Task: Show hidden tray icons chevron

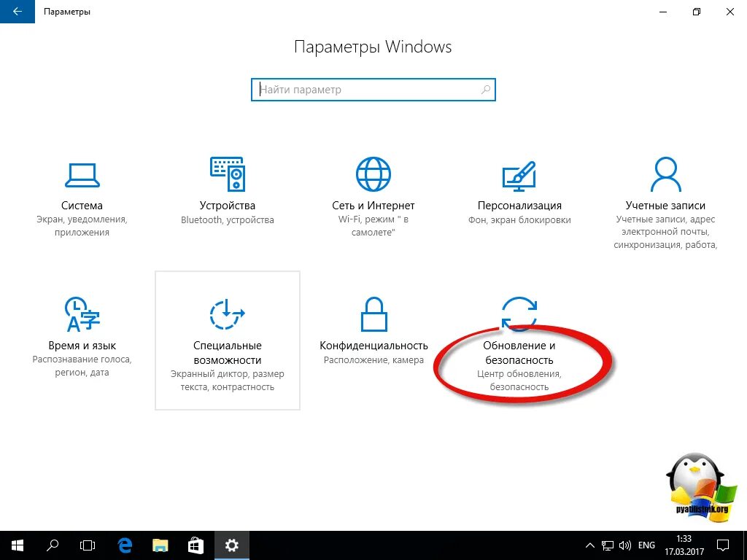Action: (x=589, y=545)
